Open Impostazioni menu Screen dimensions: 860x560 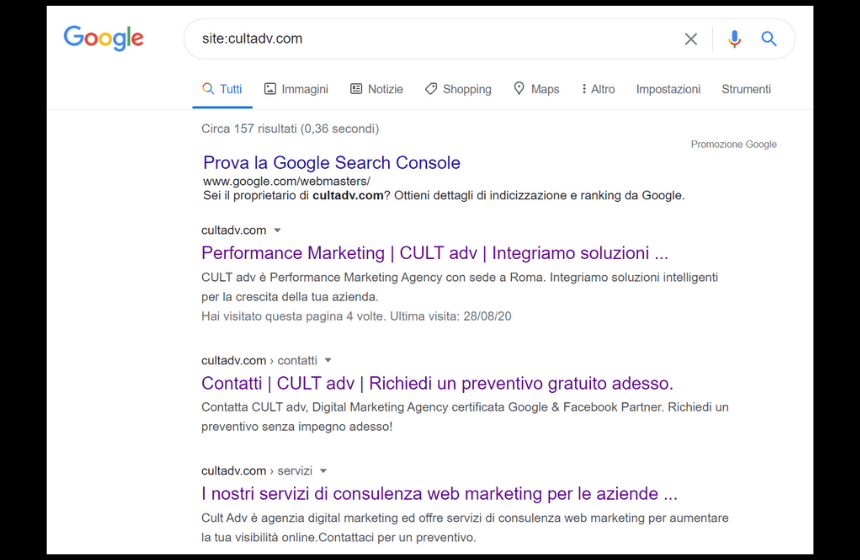pyautogui.click(x=668, y=89)
